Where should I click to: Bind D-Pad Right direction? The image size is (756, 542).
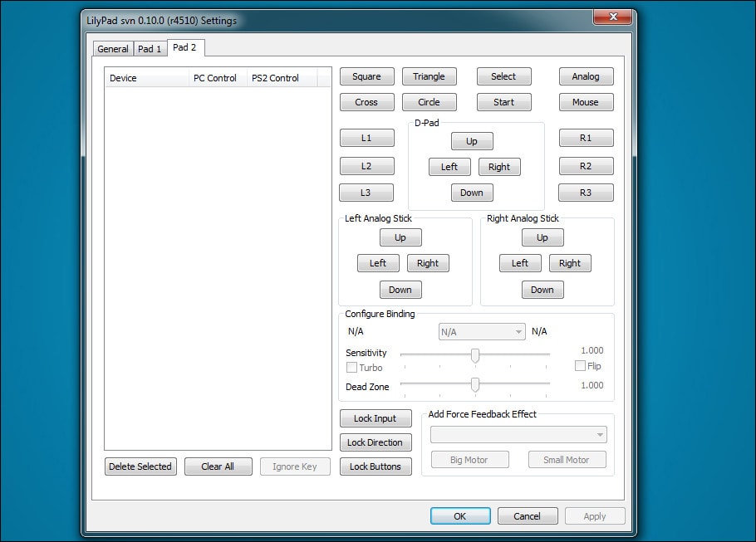499,167
